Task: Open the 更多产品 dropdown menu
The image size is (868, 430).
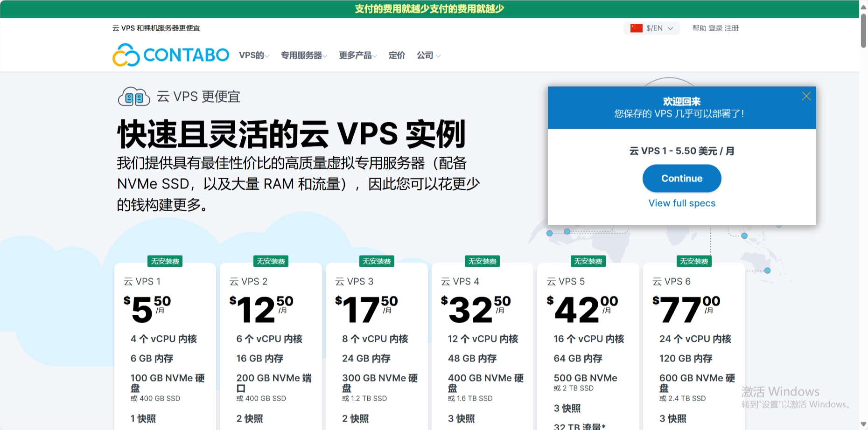Action: pos(357,55)
